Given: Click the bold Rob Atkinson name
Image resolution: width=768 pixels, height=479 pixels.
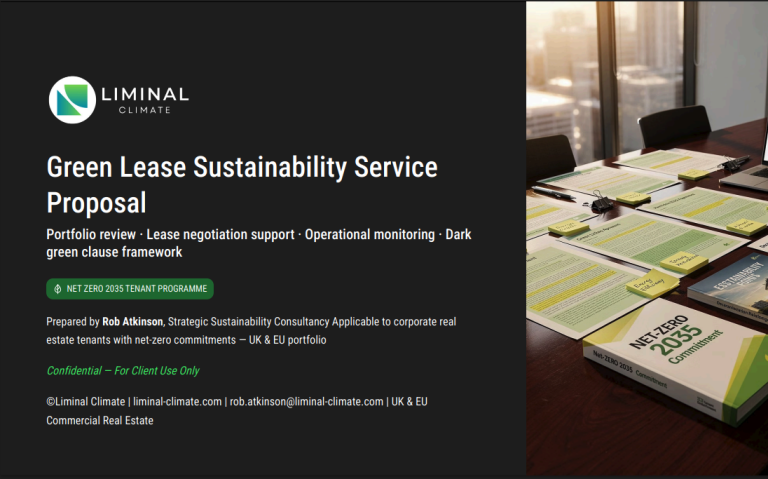Looking at the screenshot, I should (x=132, y=322).
